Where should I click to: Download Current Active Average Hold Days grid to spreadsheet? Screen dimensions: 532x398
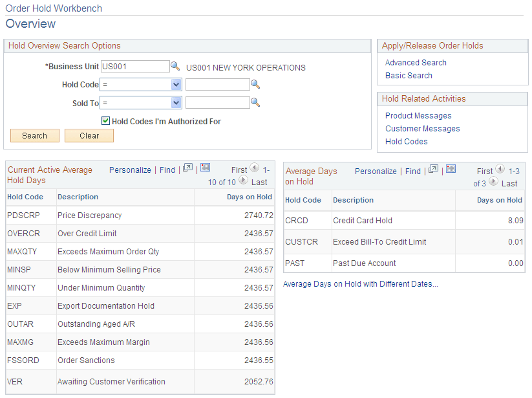(205, 169)
